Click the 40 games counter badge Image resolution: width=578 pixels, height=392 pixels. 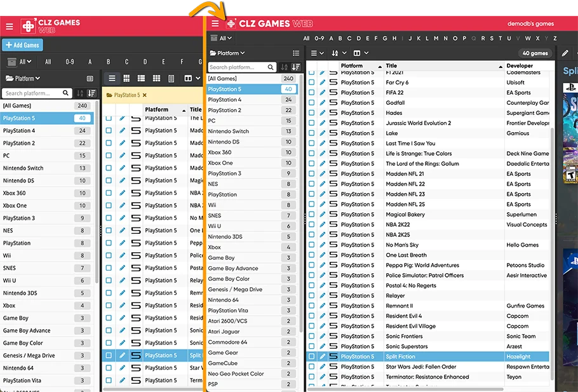pos(535,53)
